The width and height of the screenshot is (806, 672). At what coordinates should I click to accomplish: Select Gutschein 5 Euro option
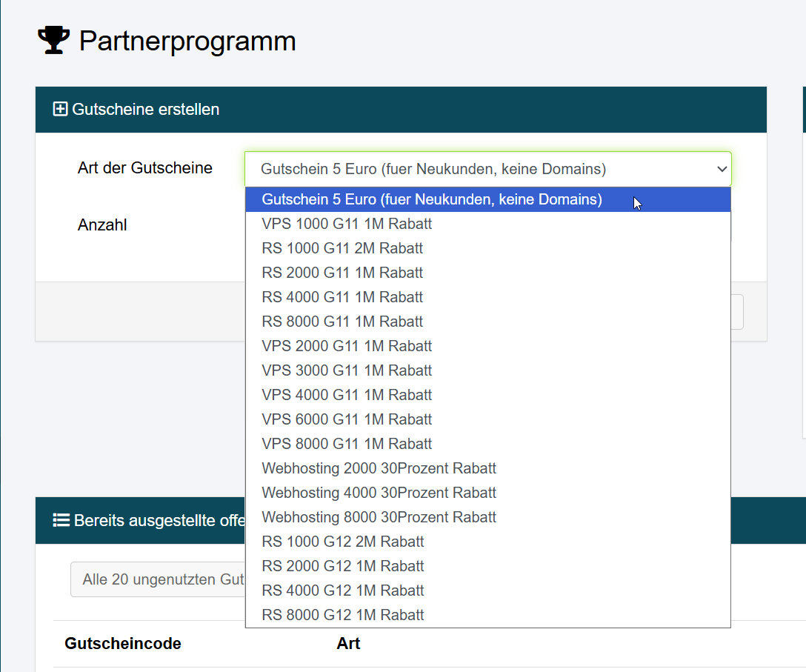(432, 199)
